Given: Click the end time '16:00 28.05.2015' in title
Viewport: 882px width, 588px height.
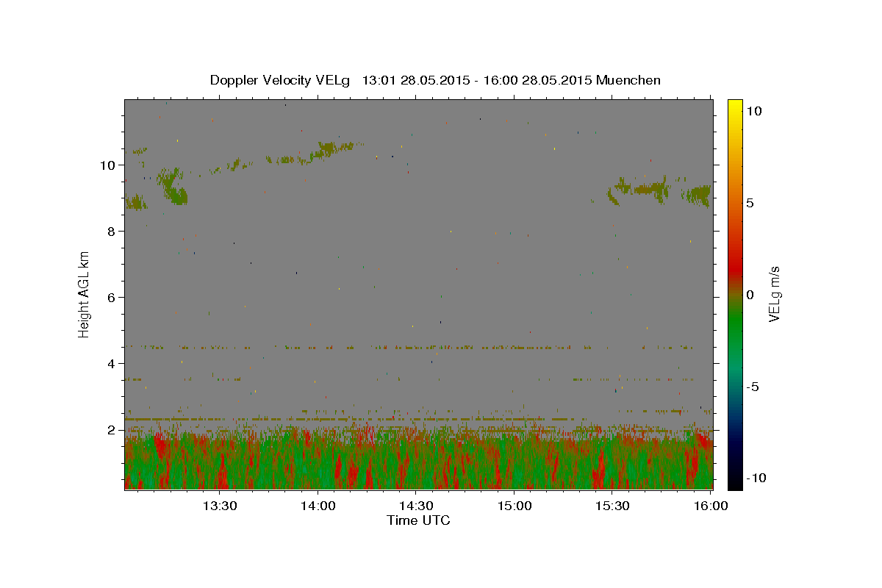Looking at the screenshot, I should 537,80.
